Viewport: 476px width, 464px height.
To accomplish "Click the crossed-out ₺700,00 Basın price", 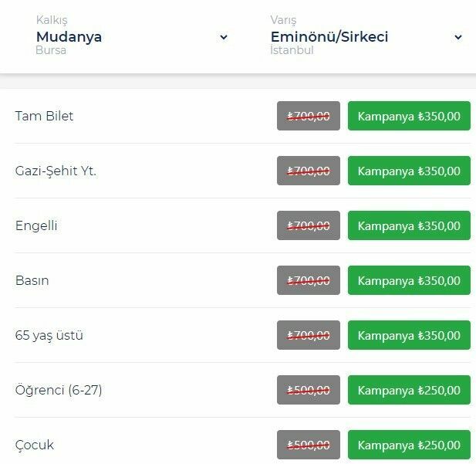I will point(309,281).
